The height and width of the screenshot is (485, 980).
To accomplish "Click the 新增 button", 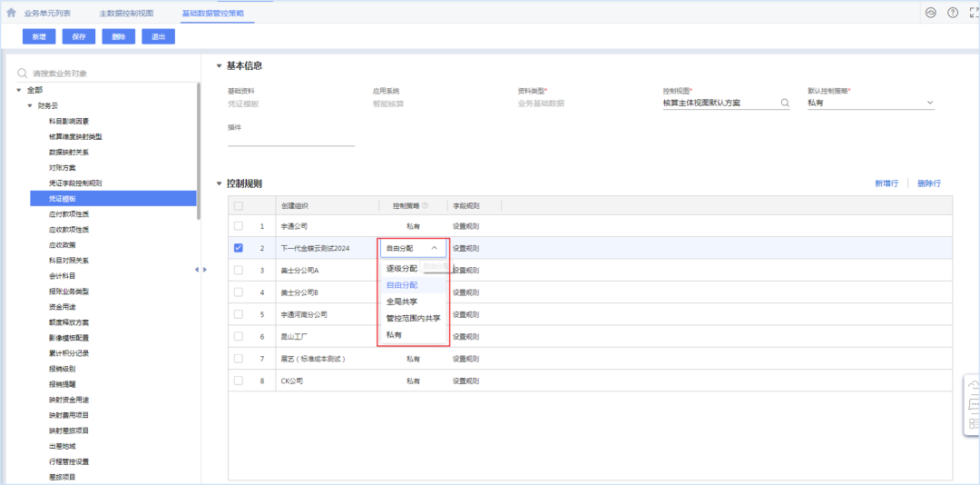I will click(39, 37).
